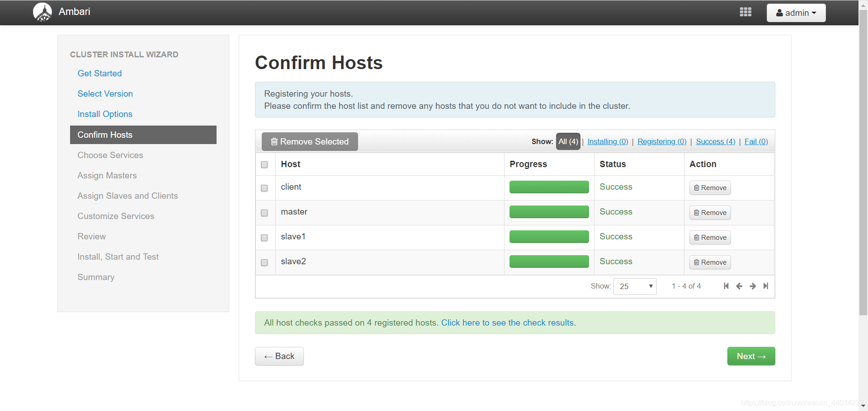Remove the client host
Viewport: 868px width, 411px height.
click(710, 188)
